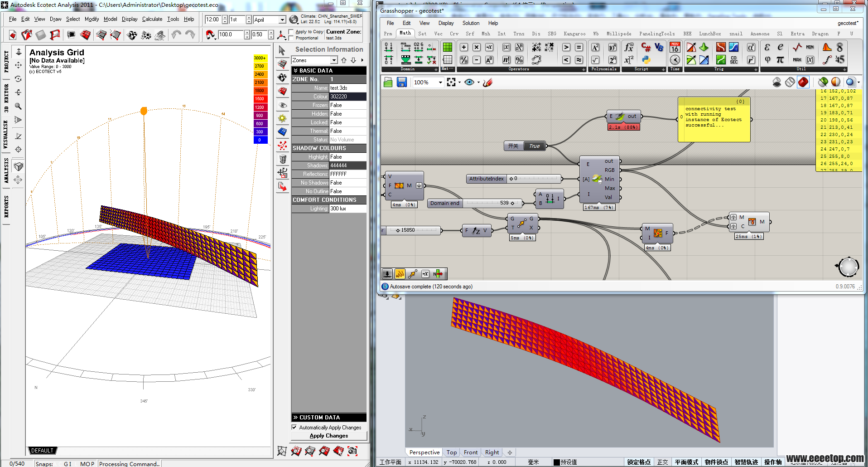
Task: Click the globe climate icon
Action: coord(294,19)
